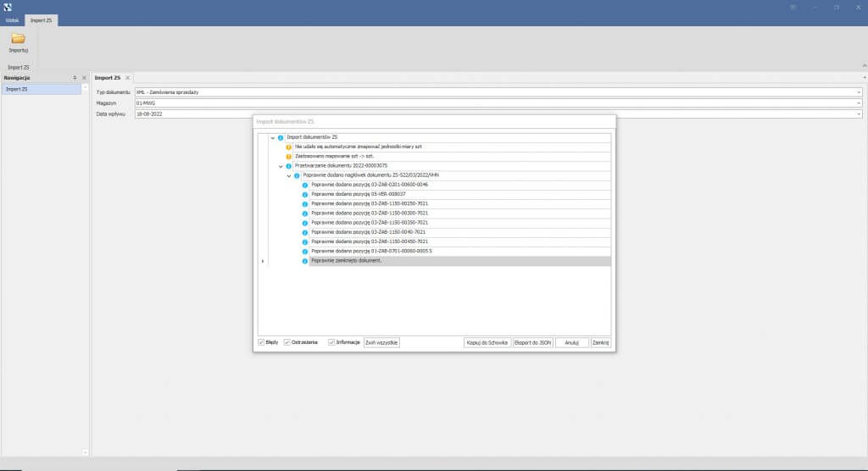Uncheck the Błędy filter checkbox
Screen dimensions: 868x471
coord(261,342)
